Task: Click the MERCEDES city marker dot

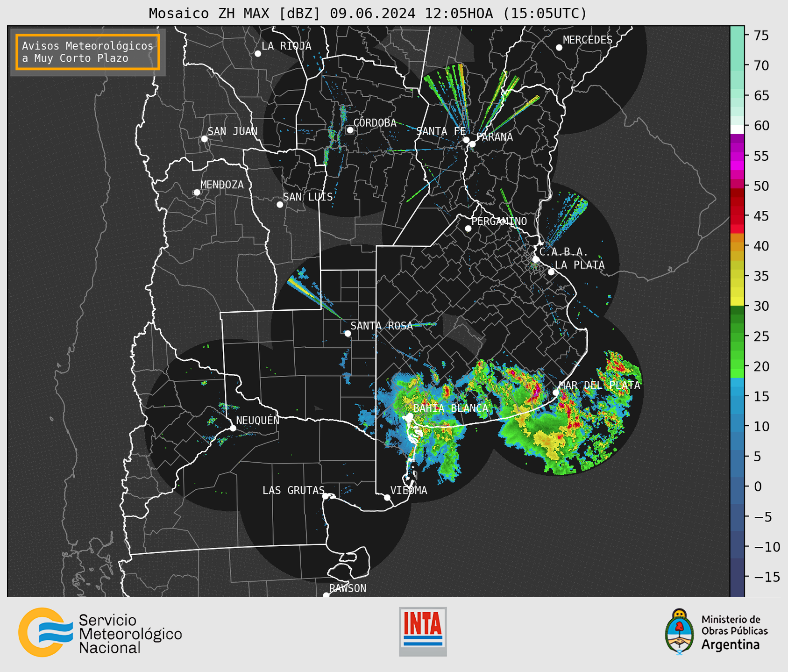Action: click(x=559, y=48)
